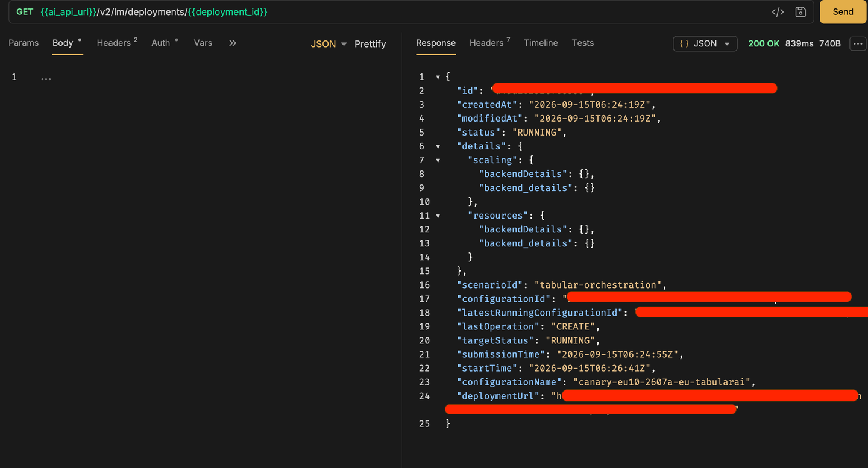Click the "tabular-orchestration" scenarioId value
Image resolution: width=868 pixels, height=468 pixels.
(x=597, y=285)
